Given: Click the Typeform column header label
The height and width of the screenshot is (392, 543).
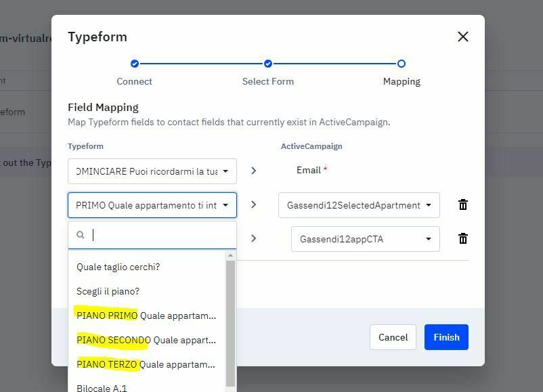Looking at the screenshot, I should click(85, 146).
